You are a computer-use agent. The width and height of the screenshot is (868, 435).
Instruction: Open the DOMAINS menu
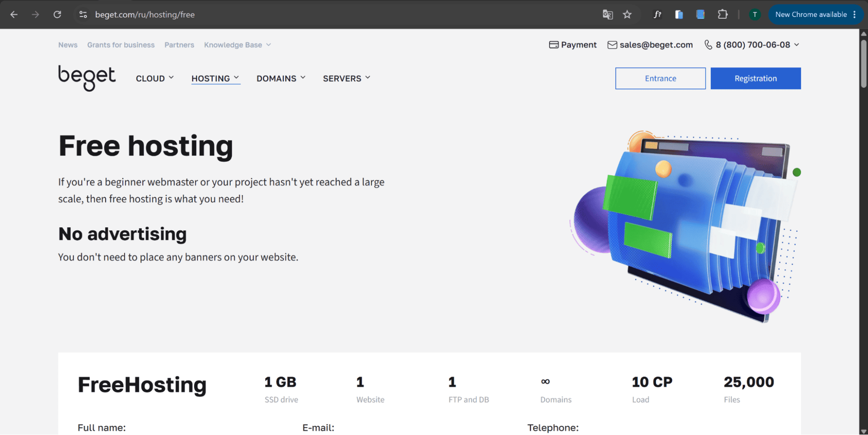[x=281, y=78]
